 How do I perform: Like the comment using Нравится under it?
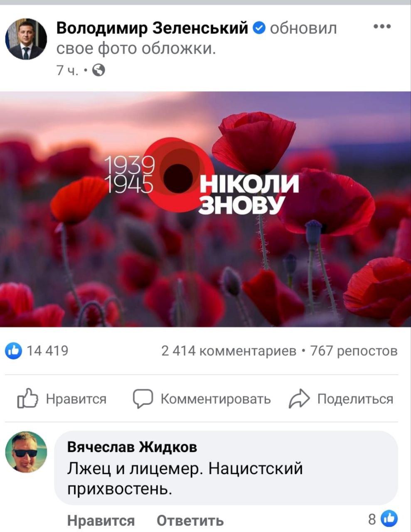101,520
